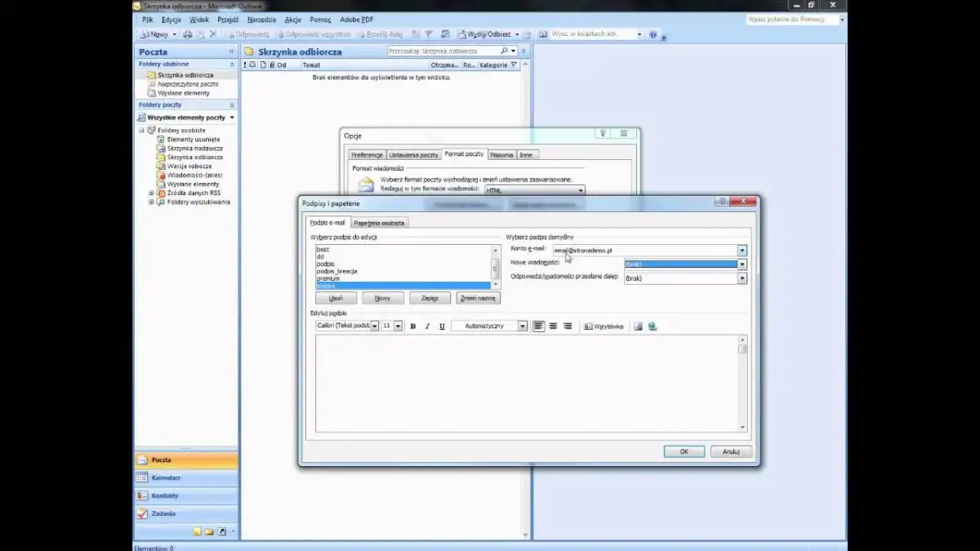The image size is (980, 551).
Task: Insert a hyperlink into the signature
Action: (x=652, y=327)
